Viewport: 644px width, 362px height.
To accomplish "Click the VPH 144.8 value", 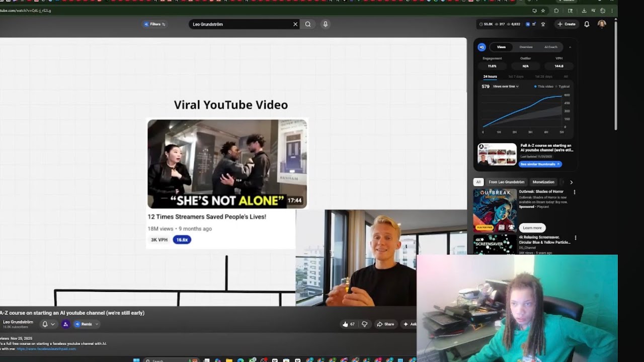I will pos(559,66).
